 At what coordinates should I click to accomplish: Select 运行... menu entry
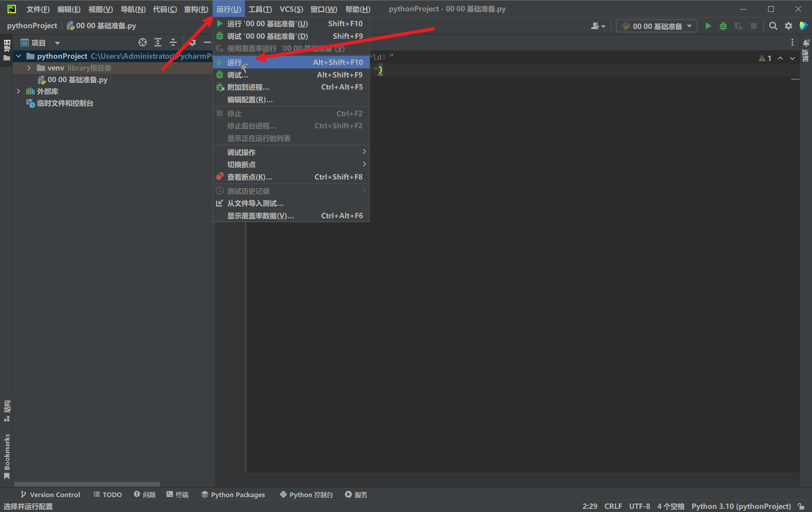pyautogui.click(x=291, y=62)
